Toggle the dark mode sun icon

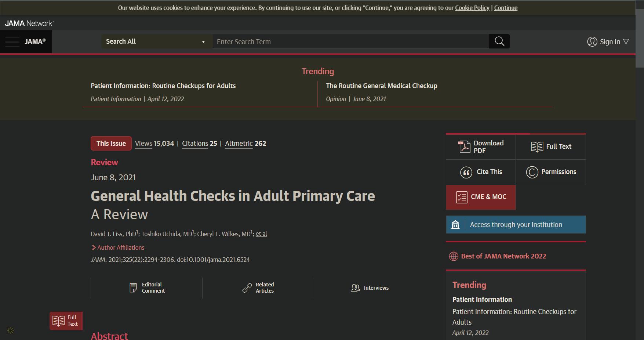[10, 330]
